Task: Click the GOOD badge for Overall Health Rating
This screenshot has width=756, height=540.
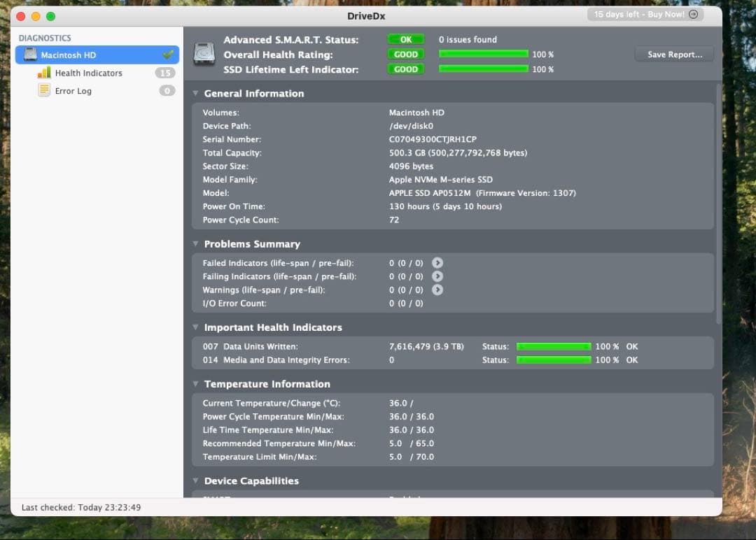Action: click(406, 54)
